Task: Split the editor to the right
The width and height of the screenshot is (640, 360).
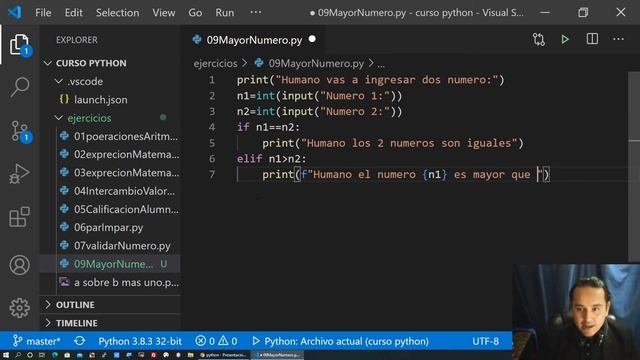Action: pyautogui.click(x=592, y=39)
